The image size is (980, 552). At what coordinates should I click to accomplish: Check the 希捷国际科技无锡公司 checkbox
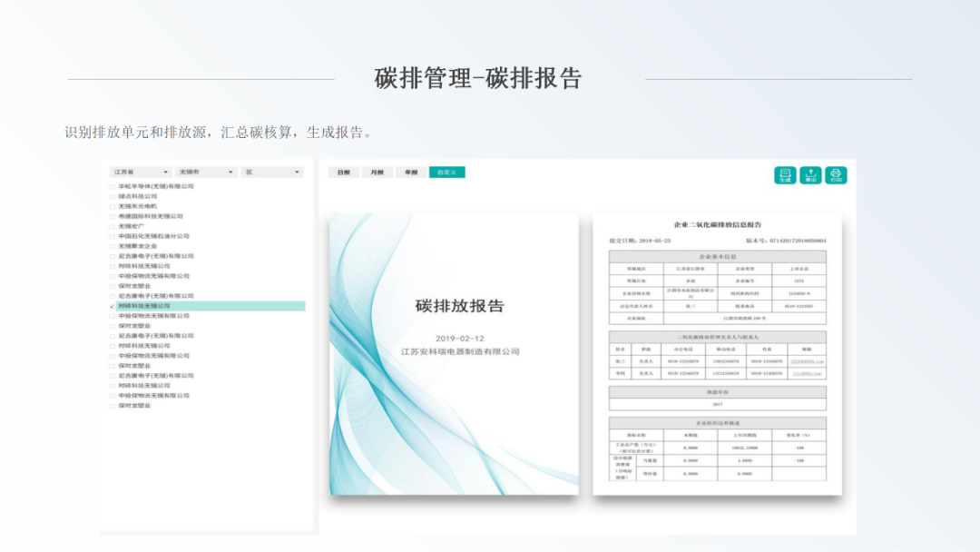pyautogui.click(x=113, y=217)
